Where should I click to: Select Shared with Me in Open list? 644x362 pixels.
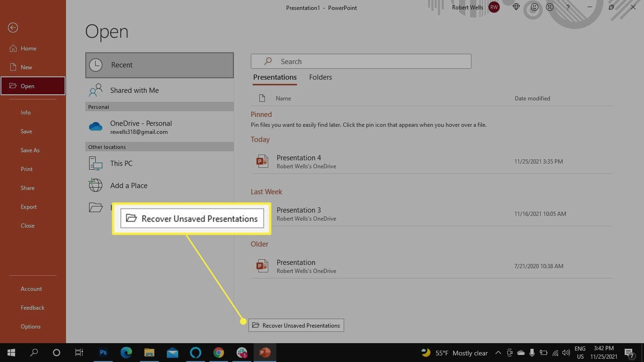pyautogui.click(x=134, y=90)
